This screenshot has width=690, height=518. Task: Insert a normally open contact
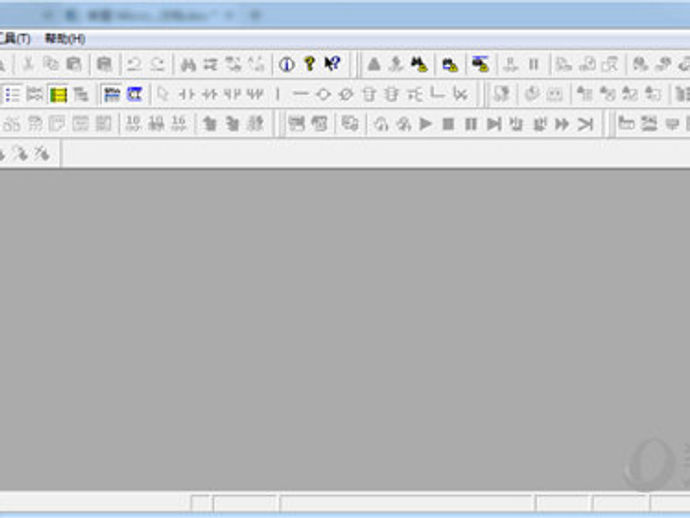pos(187,94)
